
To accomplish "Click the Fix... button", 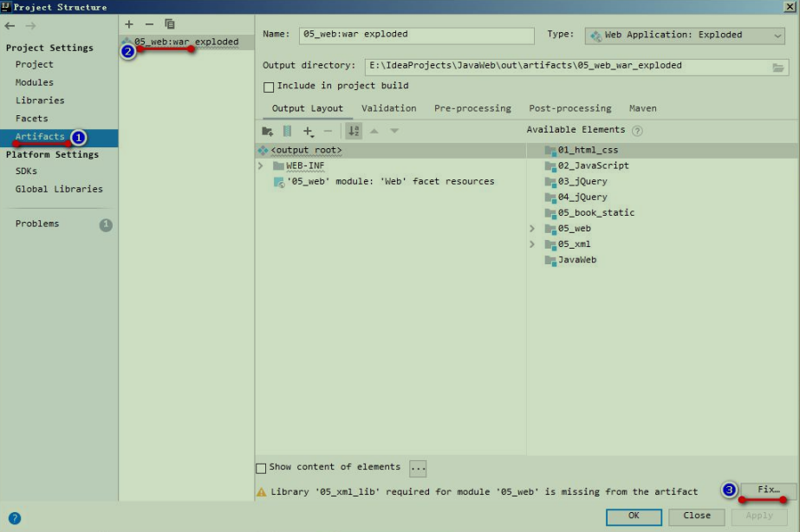I will [x=769, y=490].
